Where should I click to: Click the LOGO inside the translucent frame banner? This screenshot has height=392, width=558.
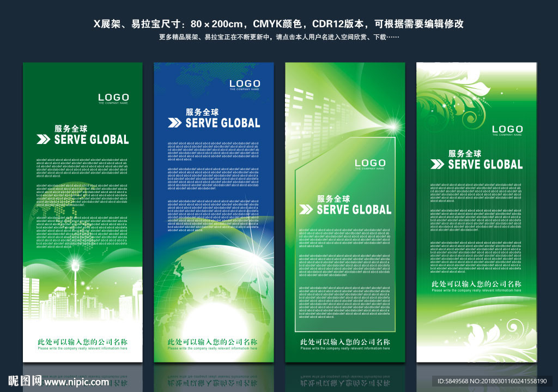(x=370, y=163)
